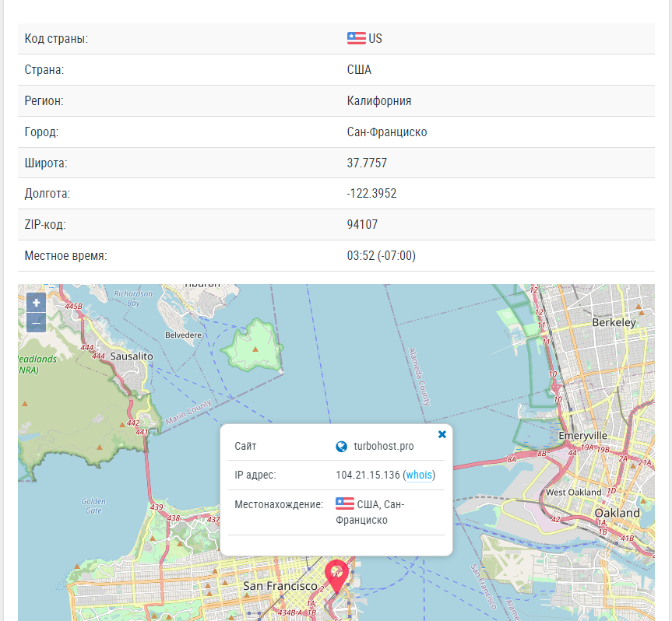
Task: Click the Belvedere label on the map
Action: click(184, 335)
